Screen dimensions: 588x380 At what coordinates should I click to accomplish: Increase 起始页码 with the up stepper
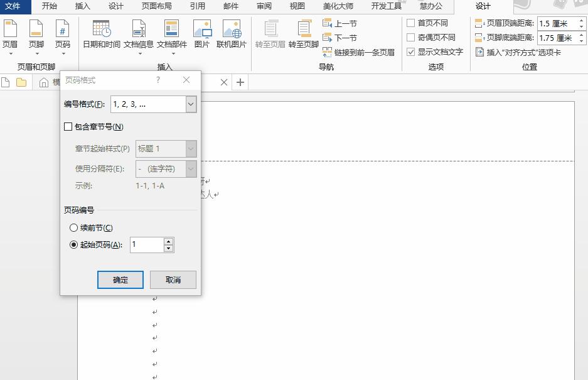click(x=167, y=242)
